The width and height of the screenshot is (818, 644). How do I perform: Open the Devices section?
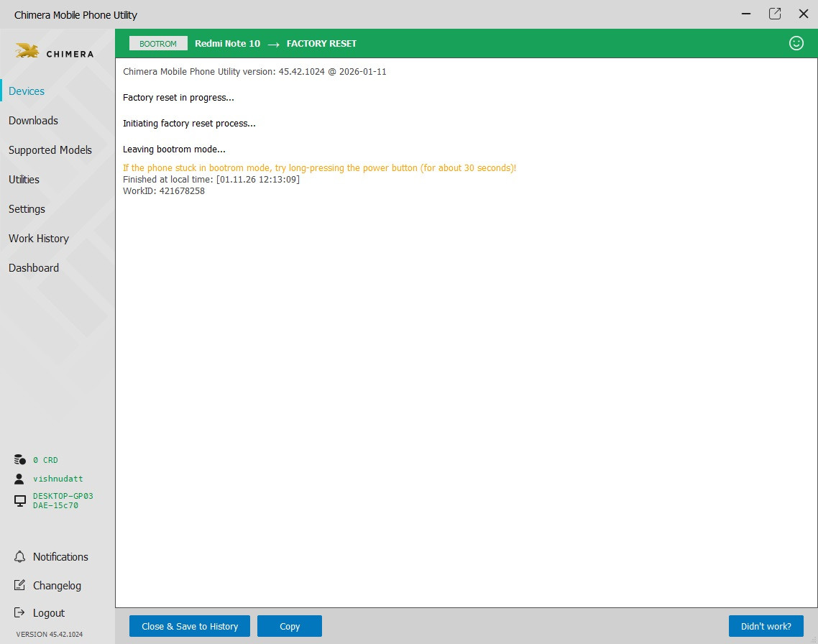tap(27, 91)
